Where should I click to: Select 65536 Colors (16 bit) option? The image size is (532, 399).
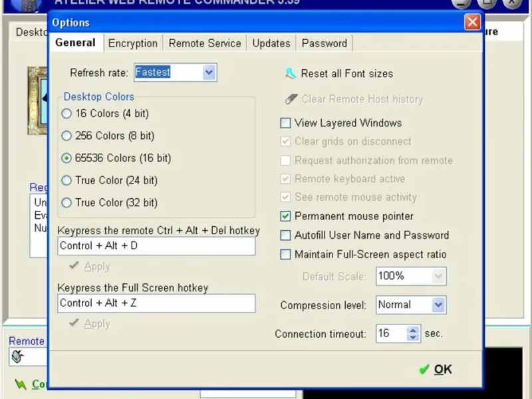[x=66, y=158]
